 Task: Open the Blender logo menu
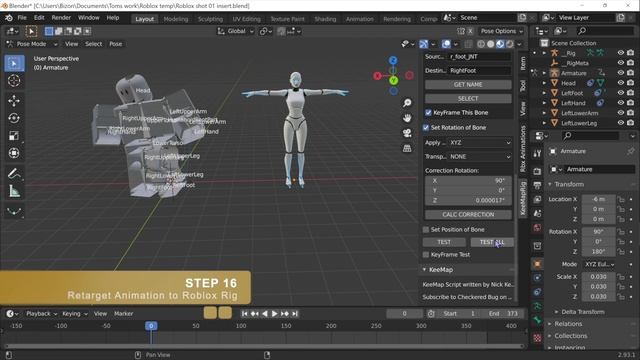tap(9, 18)
